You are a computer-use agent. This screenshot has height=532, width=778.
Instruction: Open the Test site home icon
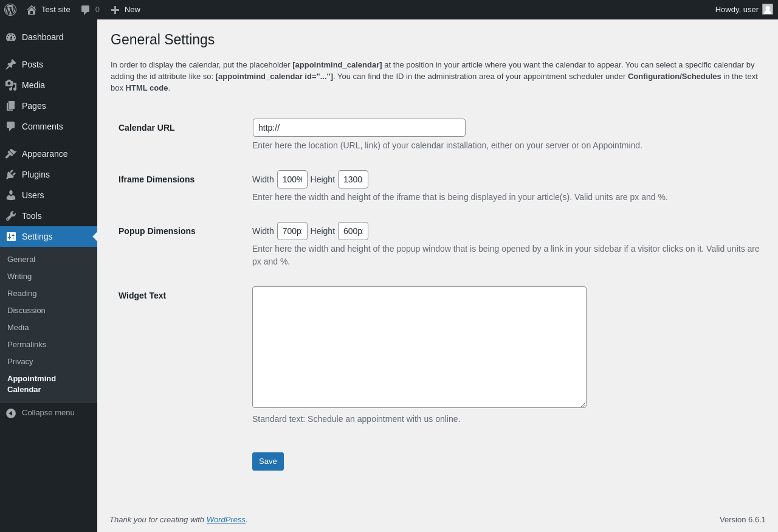point(32,10)
